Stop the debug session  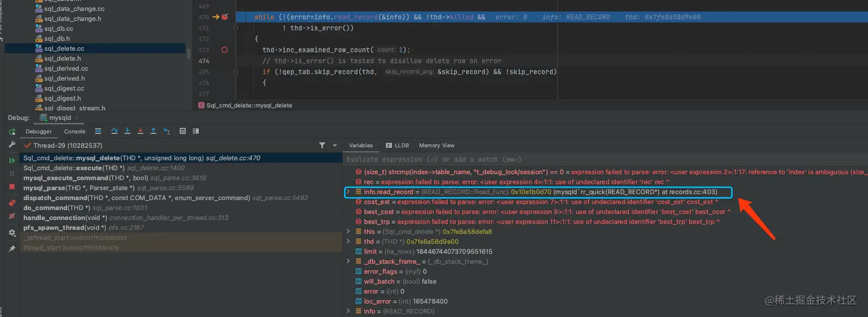click(12, 187)
